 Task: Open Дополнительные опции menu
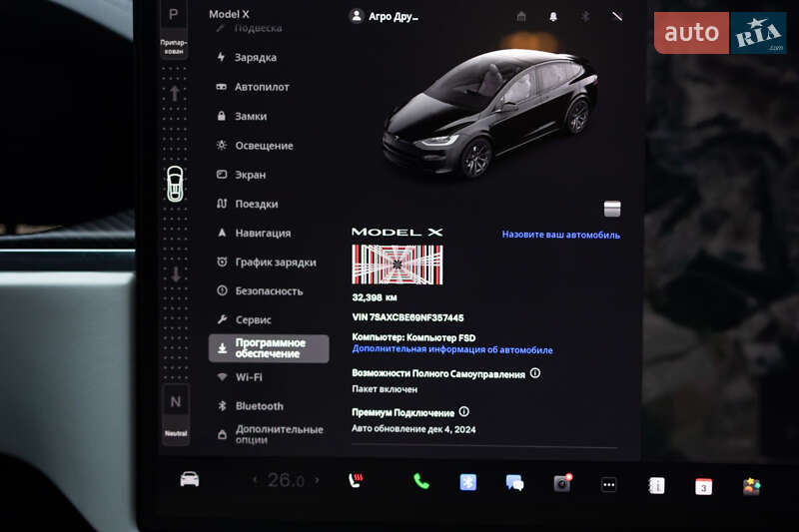click(271, 434)
